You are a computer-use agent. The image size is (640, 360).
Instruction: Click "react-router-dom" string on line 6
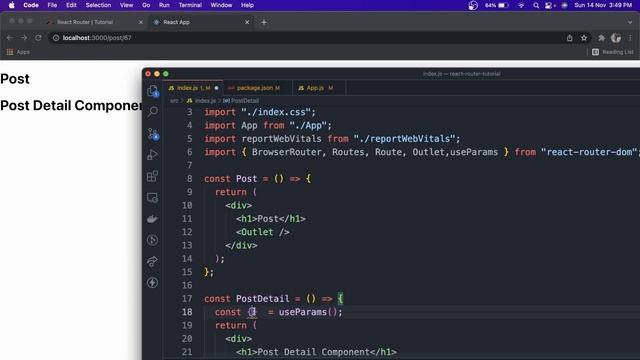(589, 152)
